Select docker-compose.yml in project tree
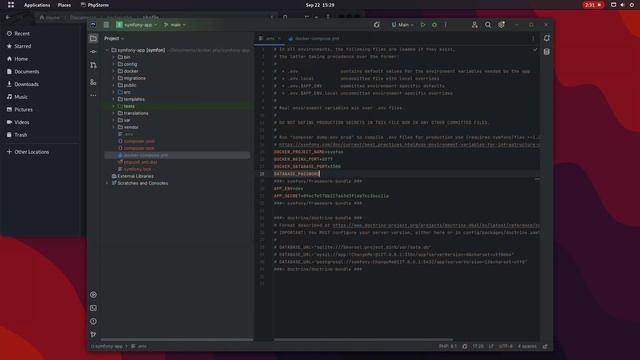Image resolution: width=640 pixels, height=360 pixels. (x=146, y=155)
